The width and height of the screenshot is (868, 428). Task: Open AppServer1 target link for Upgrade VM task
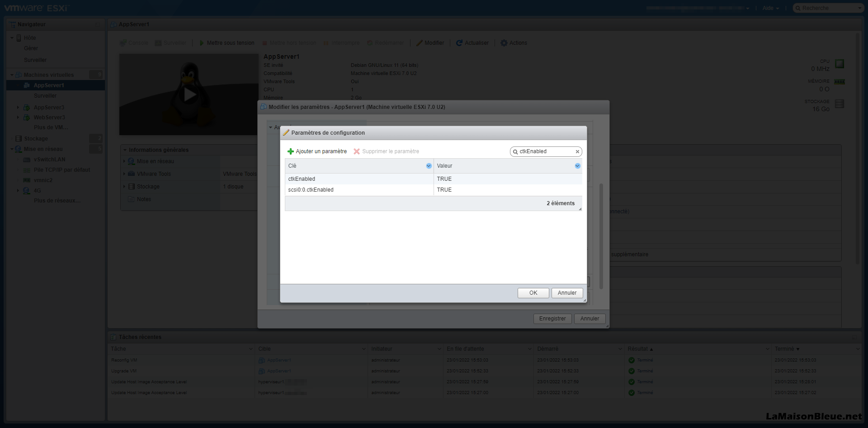279,371
